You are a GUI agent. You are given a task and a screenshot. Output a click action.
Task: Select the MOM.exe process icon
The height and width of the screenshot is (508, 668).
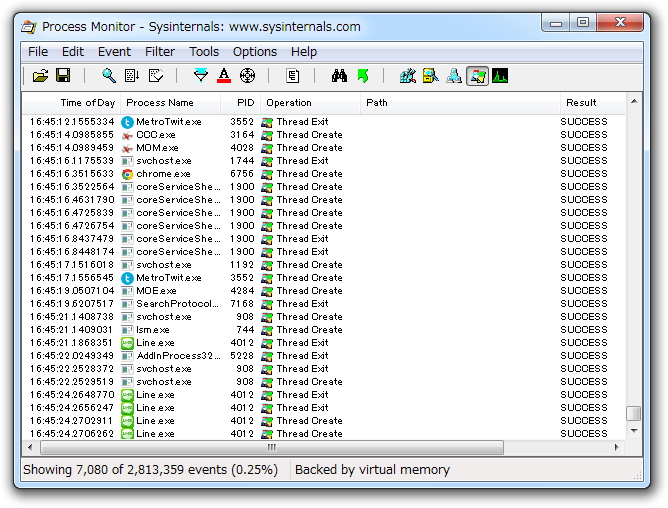(x=127, y=148)
